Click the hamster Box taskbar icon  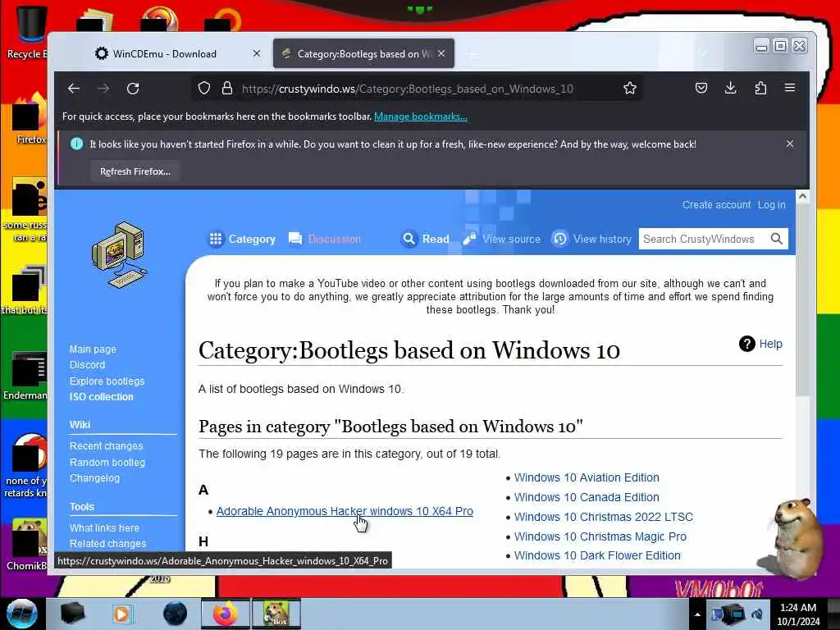pos(276,614)
